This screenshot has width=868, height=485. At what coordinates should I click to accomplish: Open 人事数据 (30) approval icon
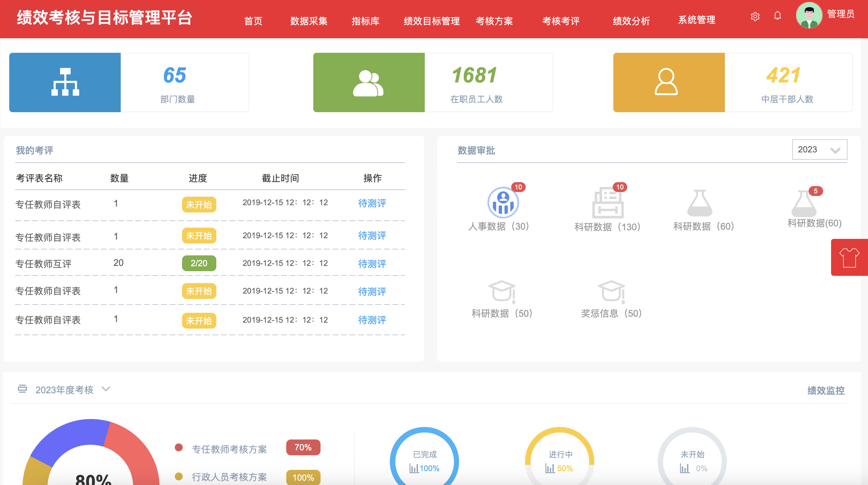coord(503,203)
